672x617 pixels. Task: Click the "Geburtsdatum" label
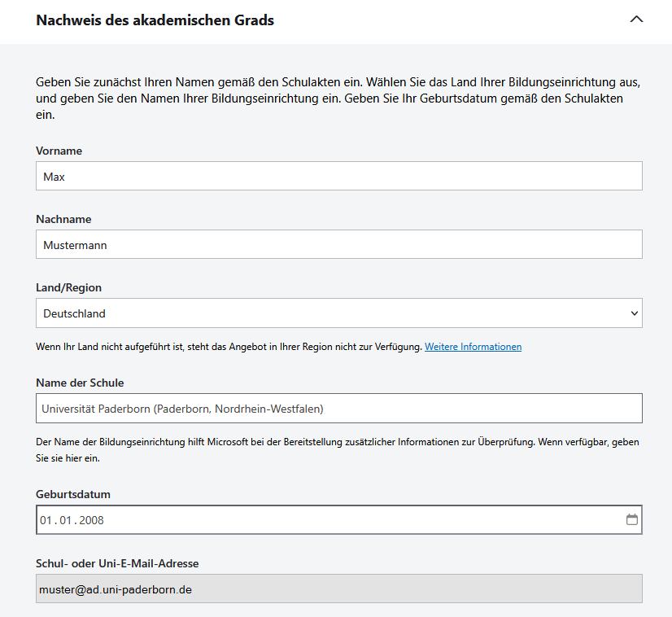point(72,494)
